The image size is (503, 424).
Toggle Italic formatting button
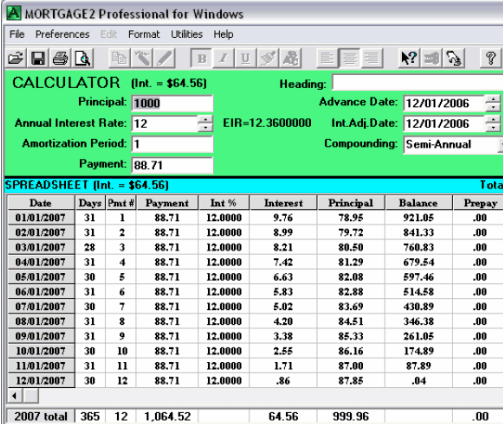click(x=223, y=58)
